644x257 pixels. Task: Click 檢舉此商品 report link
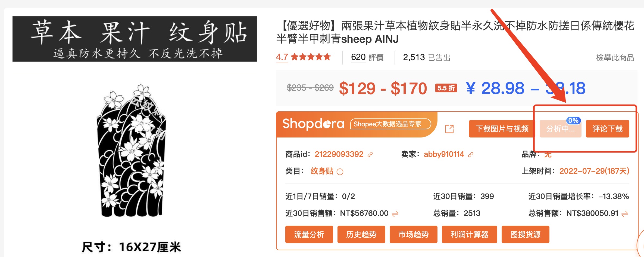615,58
